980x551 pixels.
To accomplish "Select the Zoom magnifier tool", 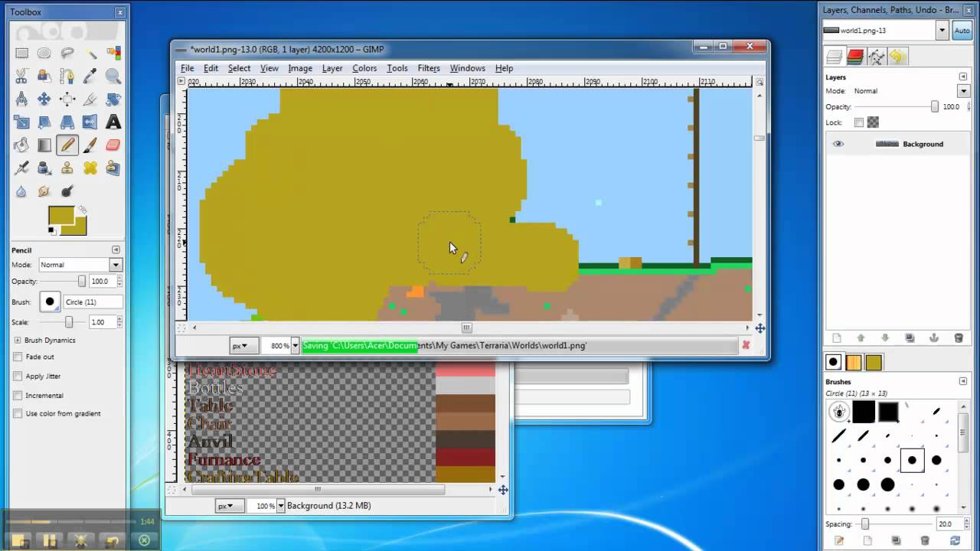I will [x=113, y=77].
